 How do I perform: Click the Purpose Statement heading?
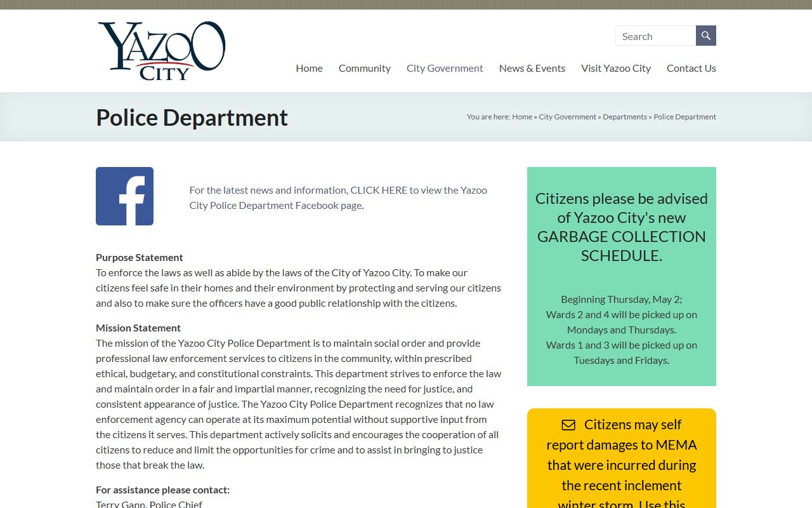tap(140, 257)
